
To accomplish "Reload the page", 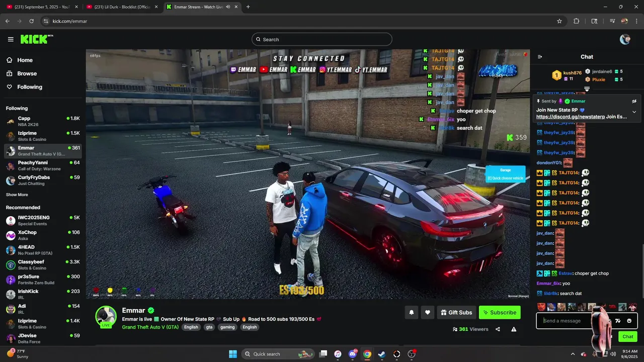I will 32,21.
